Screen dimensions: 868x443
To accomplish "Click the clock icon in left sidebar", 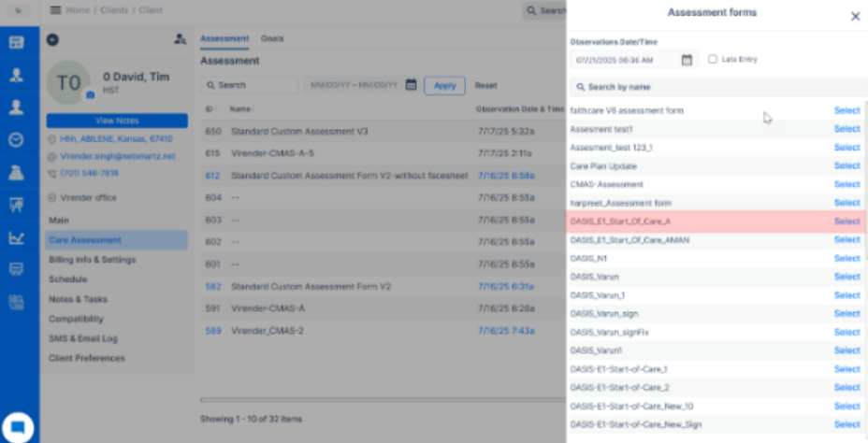I will pos(16,139).
